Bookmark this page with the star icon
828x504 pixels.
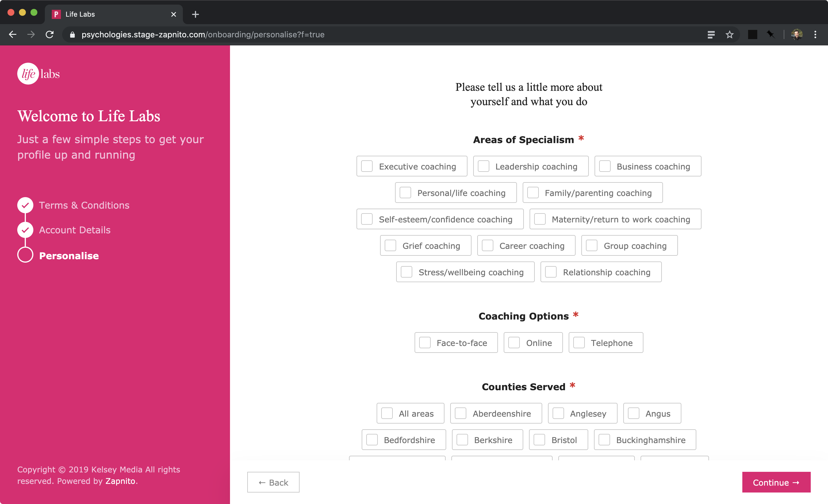730,34
